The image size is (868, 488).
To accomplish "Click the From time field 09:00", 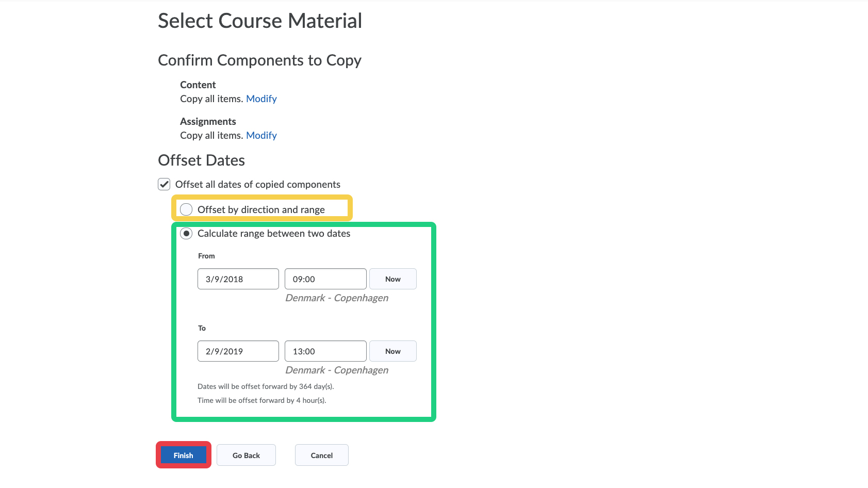I will (x=325, y=279).
